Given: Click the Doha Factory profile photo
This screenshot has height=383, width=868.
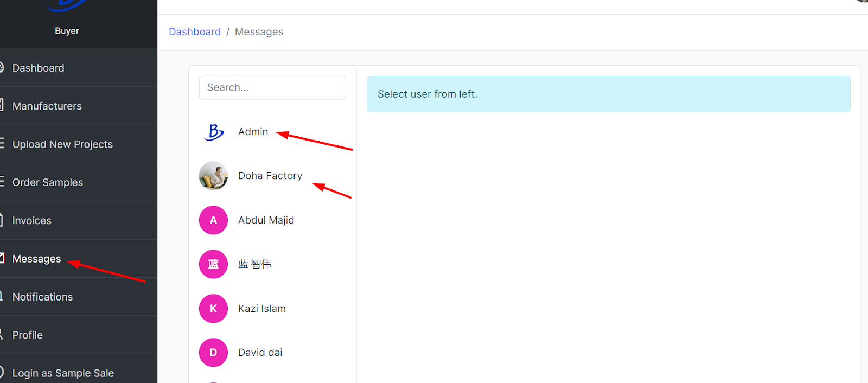Looking at the screenshot, I should point(214,176).
